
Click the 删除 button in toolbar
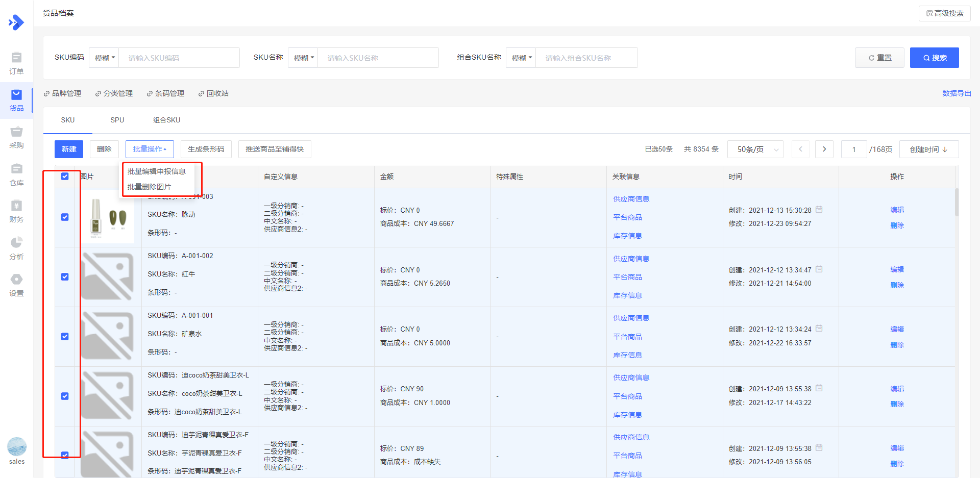104,149
